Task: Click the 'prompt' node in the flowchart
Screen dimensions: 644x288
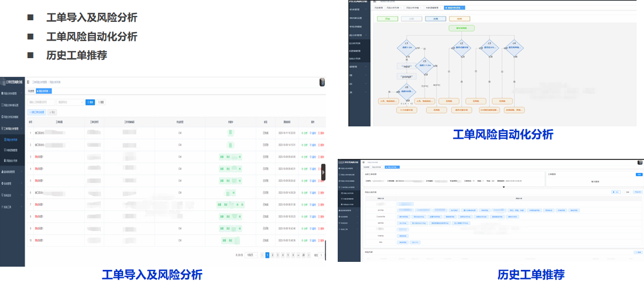Action: [407, 77]
